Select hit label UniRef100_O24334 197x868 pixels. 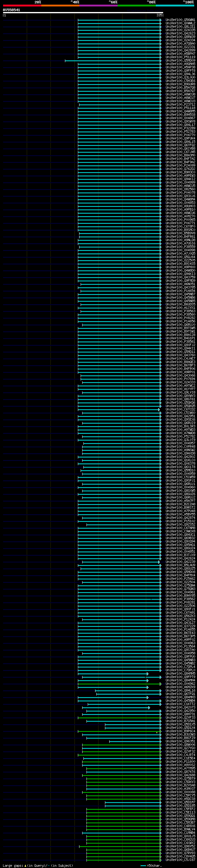pos(180,40)
